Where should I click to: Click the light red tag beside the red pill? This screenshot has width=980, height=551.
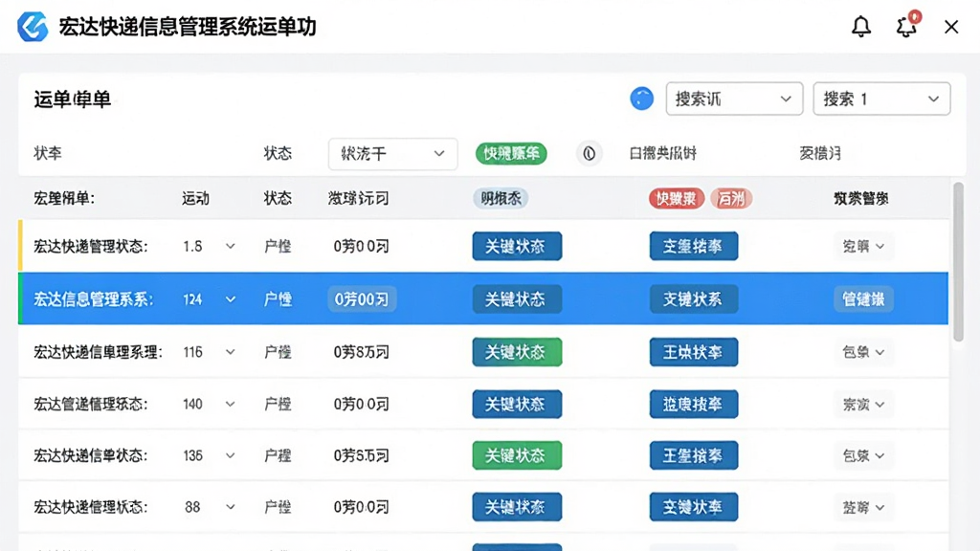(731, 199)
